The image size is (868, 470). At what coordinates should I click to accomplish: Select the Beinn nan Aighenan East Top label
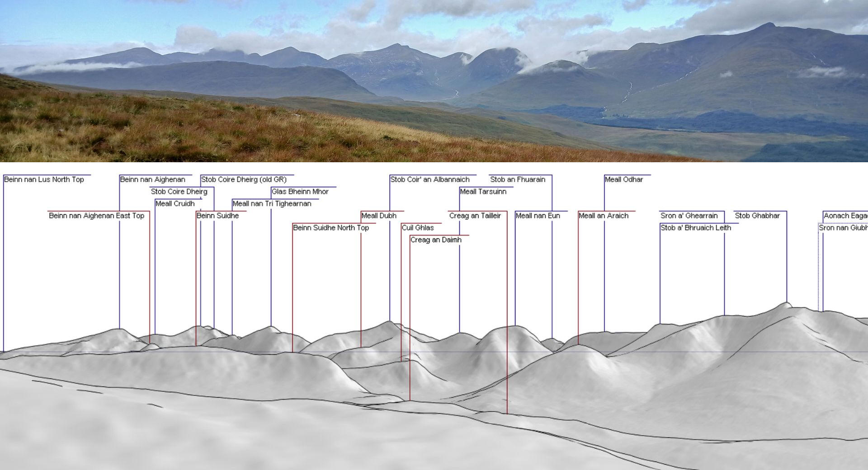pos(96,216)
